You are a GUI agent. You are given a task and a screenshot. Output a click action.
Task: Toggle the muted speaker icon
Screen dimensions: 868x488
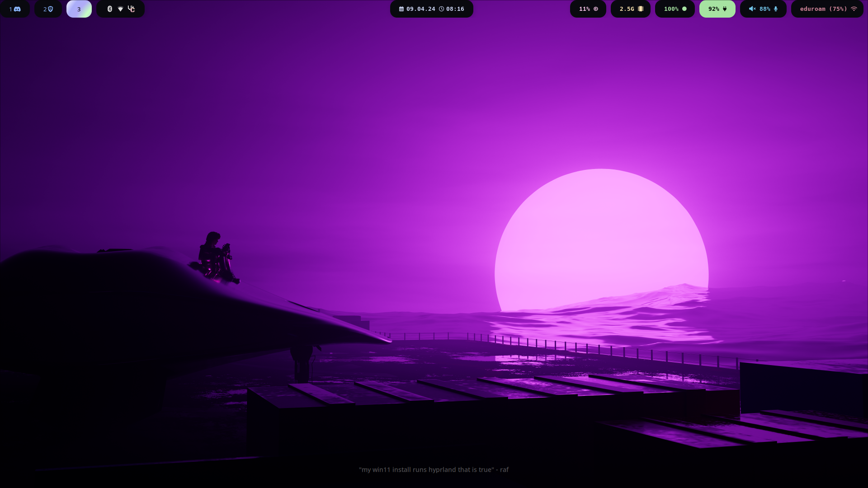(x=752, y=9)
